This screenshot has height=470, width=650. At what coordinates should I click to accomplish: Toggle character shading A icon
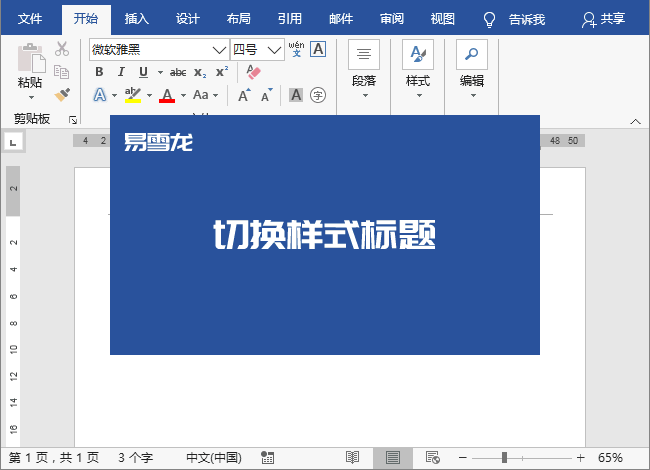(296, 95)
